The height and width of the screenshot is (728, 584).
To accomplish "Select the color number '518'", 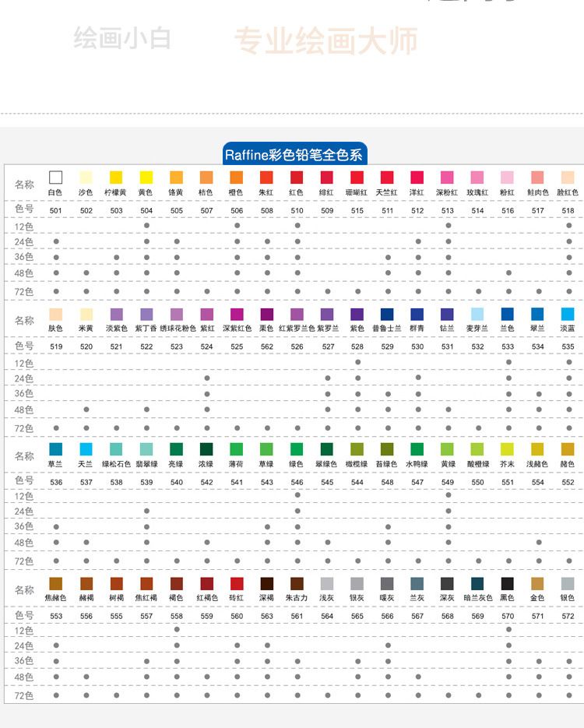I will (568, 210).
